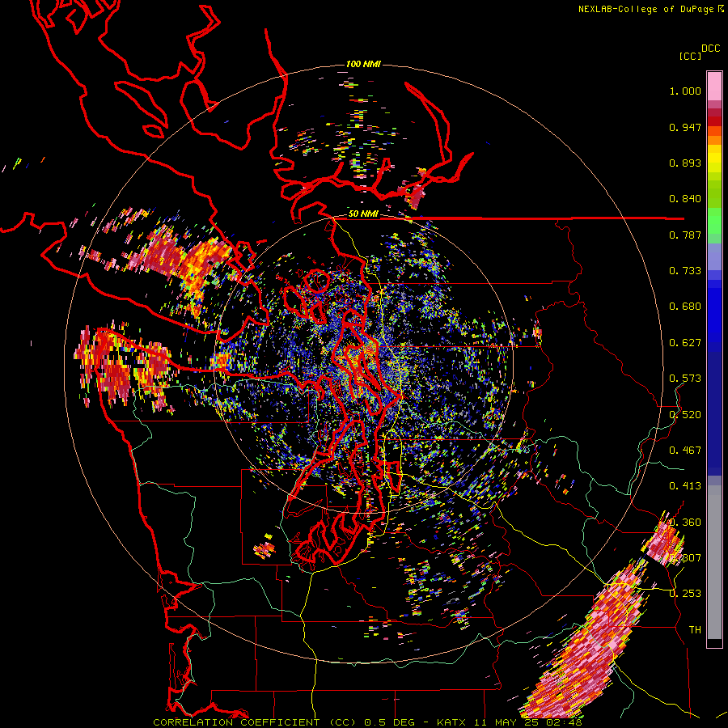Click the DCC label above the color bar
Viewport: 728px width, 728px height.
click(710, 49)
